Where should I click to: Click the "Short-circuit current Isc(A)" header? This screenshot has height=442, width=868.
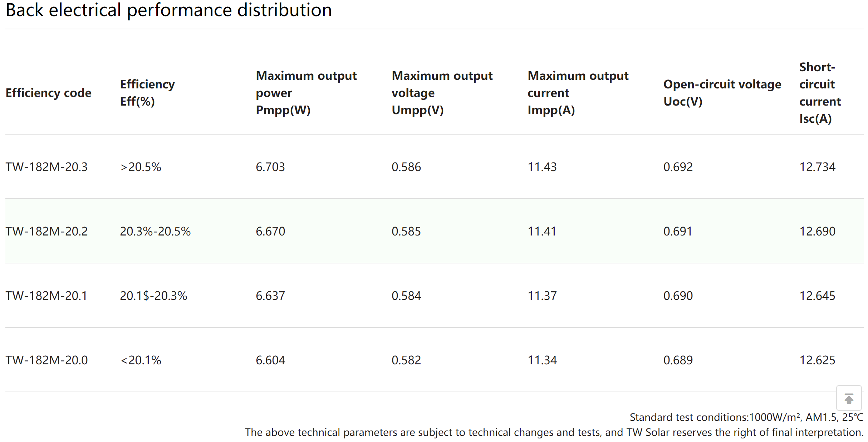(x=820, y=93)
